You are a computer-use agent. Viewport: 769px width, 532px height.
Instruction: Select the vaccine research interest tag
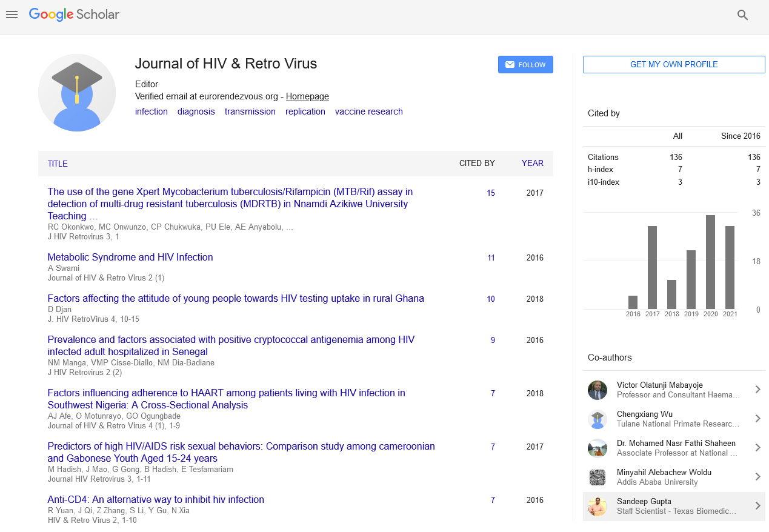368,111
